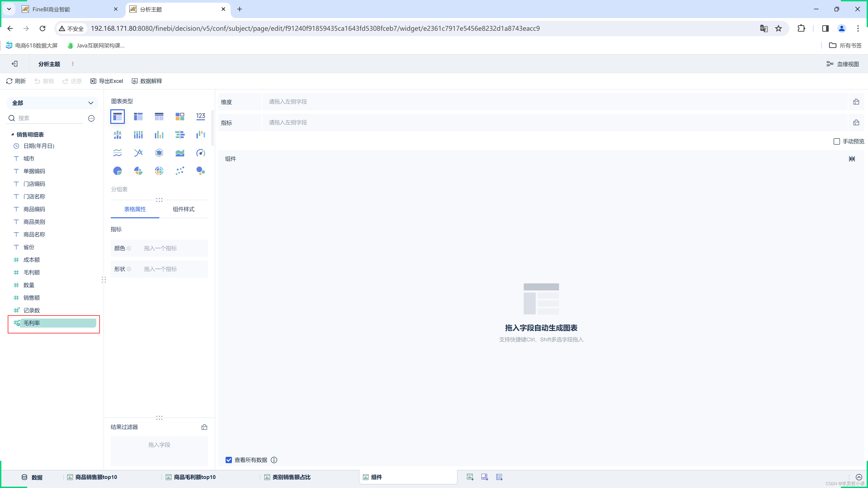Uncheck the 查看所有数据 checkbox
The width and height of the screenshot is (868, 488).
click(229, 460)
